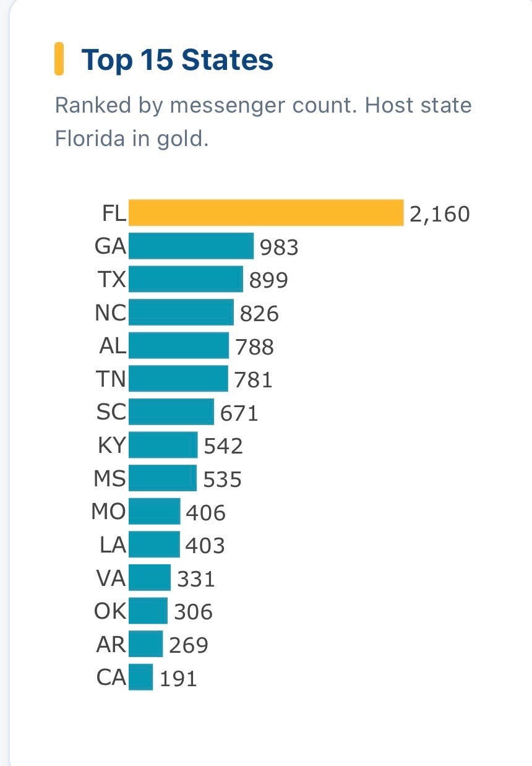Click the ranked by messenger count subtitle

point(263,121)
